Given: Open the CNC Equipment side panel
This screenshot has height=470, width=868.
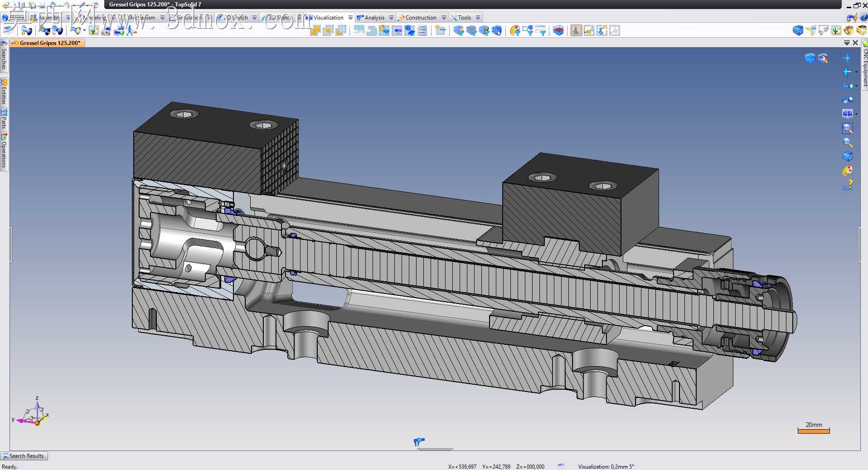Looking at the screenshot, I should pos(865,64).
